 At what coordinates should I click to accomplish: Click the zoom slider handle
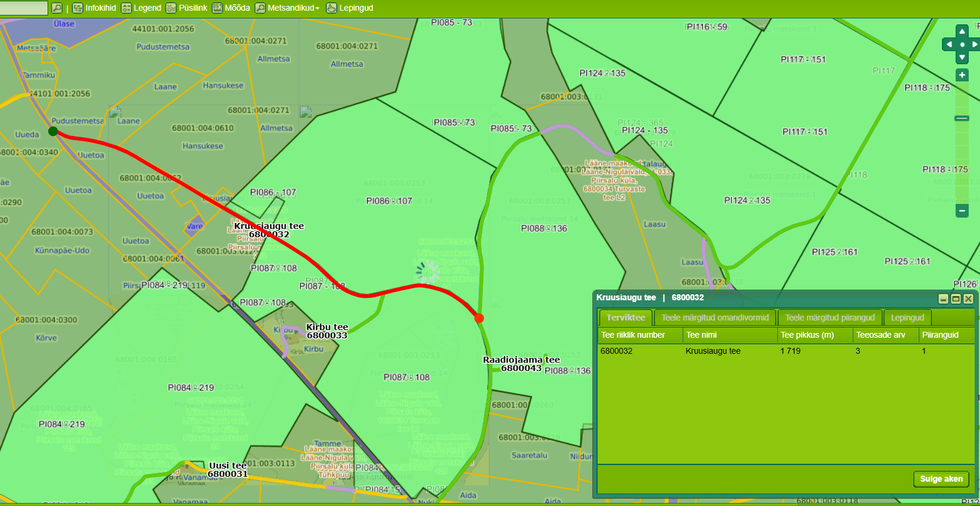962,118
